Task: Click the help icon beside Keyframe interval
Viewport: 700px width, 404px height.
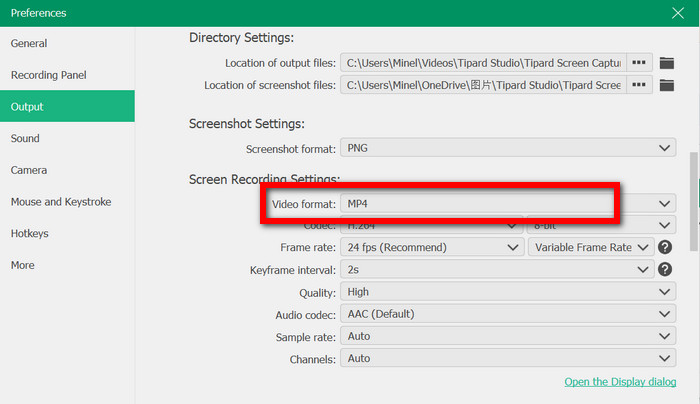Action: pyautogui.click(x=665, y=270)
